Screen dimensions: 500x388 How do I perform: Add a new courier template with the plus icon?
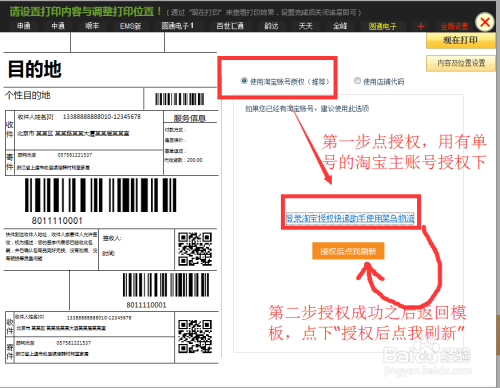coord(421,26)
